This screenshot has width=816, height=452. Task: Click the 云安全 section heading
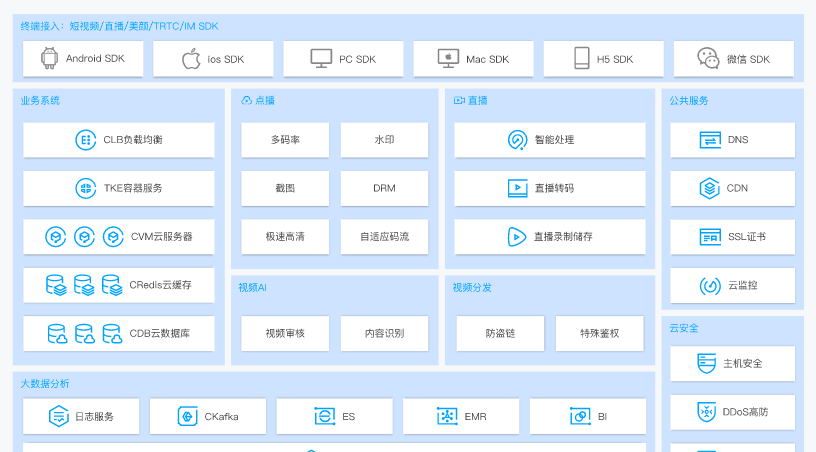click(684, 328)
